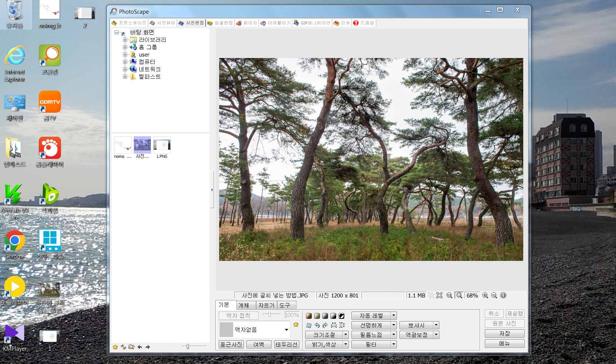Open the arbitrary rotate icon

click(309, 326)
